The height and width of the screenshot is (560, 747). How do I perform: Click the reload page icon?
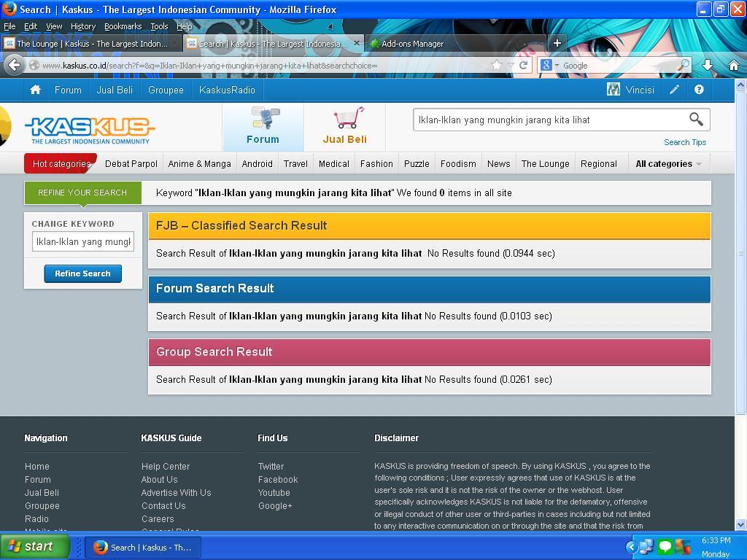523,65
